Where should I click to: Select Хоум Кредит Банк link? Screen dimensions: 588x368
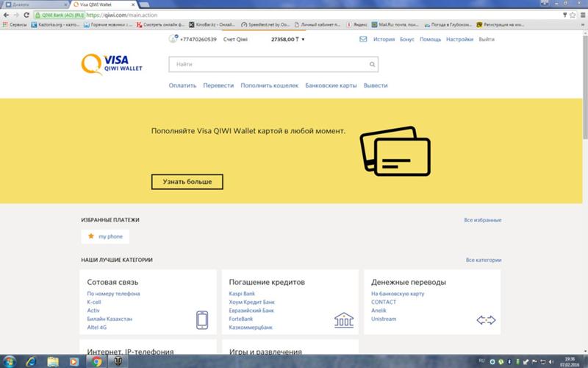point(251,302)
